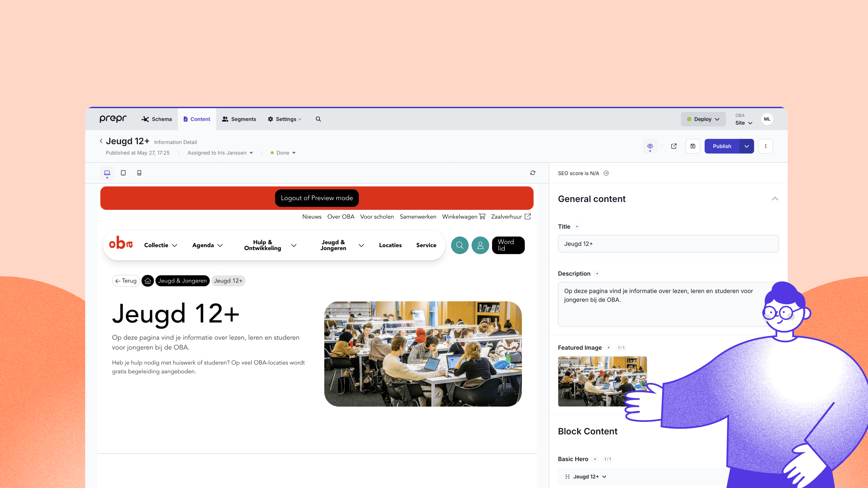Click the save icon button

coord(693,146)
